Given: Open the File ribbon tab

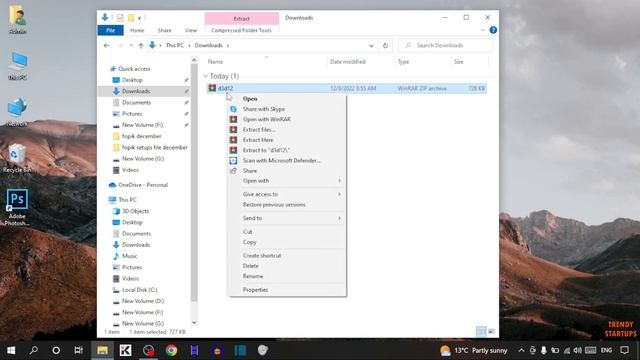Looking at the screenshot, I should [110, 30].
